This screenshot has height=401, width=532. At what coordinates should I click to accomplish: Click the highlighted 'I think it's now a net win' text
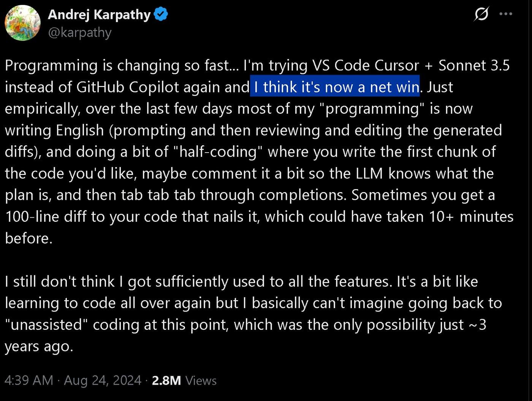coord(335,87)
